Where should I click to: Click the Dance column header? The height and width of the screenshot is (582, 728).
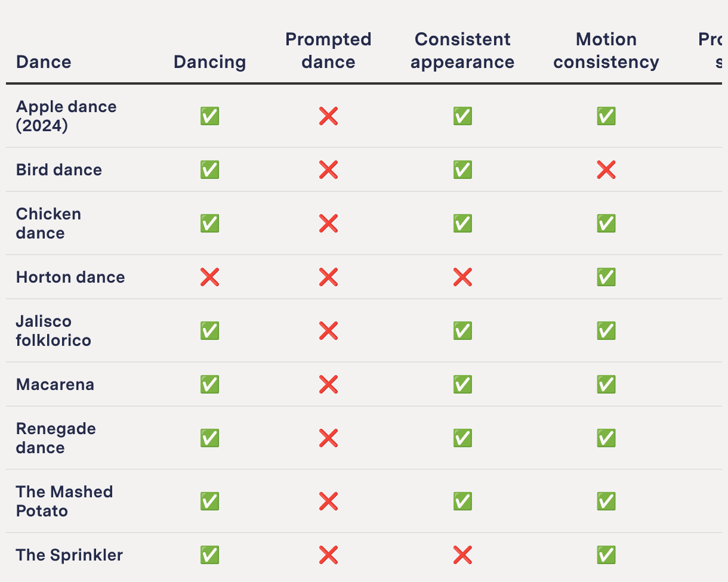[44, 62]
